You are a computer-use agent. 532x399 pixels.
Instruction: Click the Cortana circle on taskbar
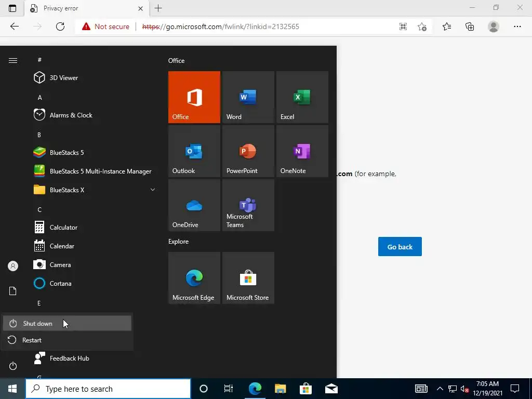(204, 389)
